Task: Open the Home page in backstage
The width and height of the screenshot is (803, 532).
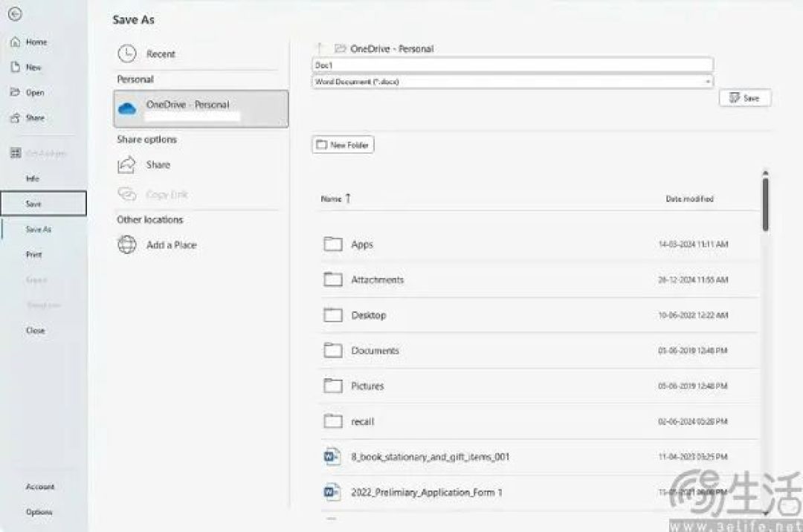Action: click(x=36, y=42)
